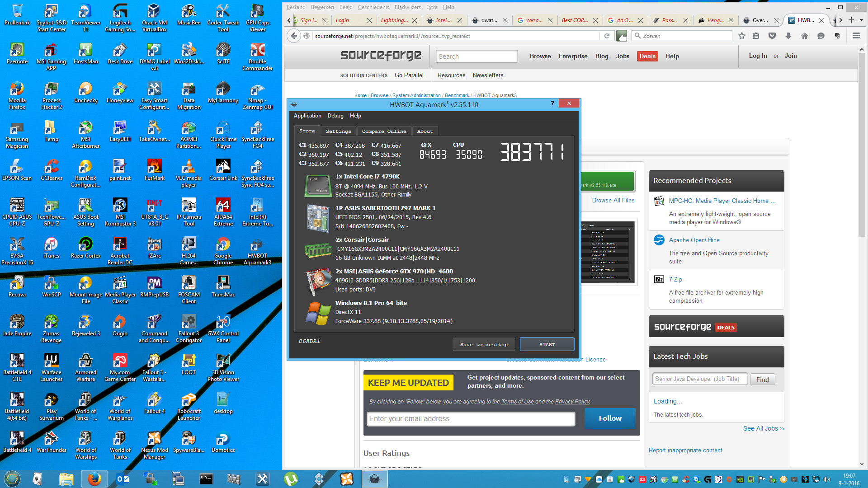Click Firefox back navigation button
The height and width of the screenshot is (488, 868).
click(294, 36)
